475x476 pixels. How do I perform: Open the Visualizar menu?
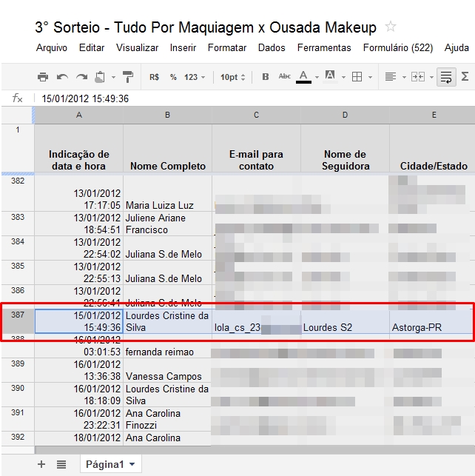tap(137, 48)
